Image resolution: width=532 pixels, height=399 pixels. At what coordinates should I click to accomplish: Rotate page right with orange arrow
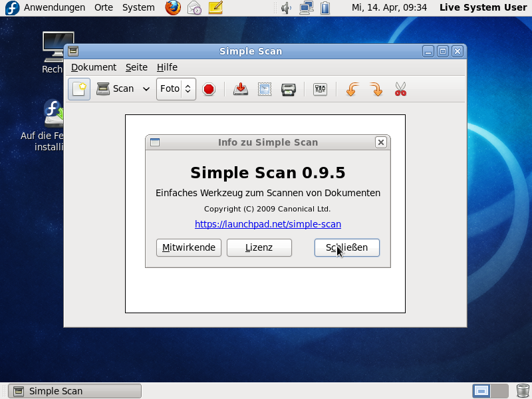[x=376, y=89]
